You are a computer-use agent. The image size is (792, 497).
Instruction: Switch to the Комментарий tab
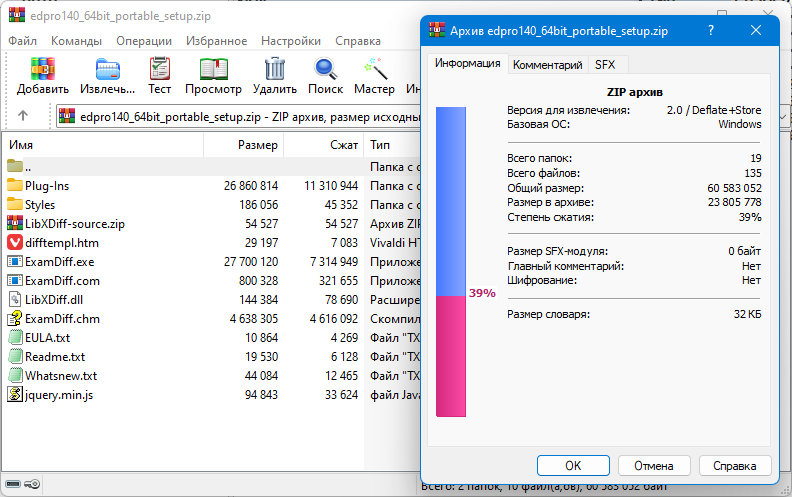tap(548, 65)
